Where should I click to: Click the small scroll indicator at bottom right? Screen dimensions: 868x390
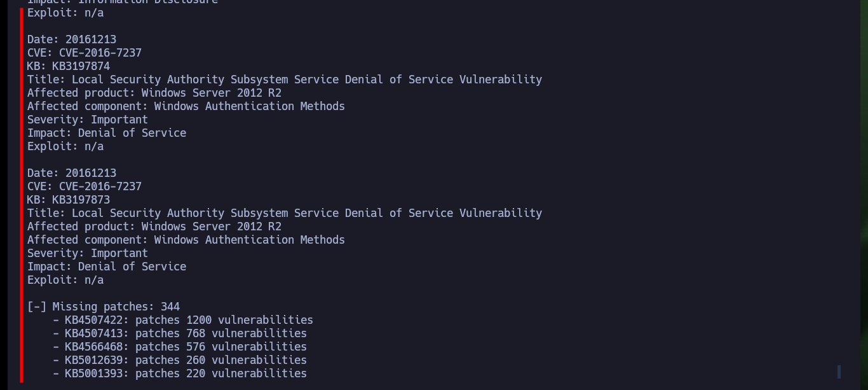coord(839,372)
